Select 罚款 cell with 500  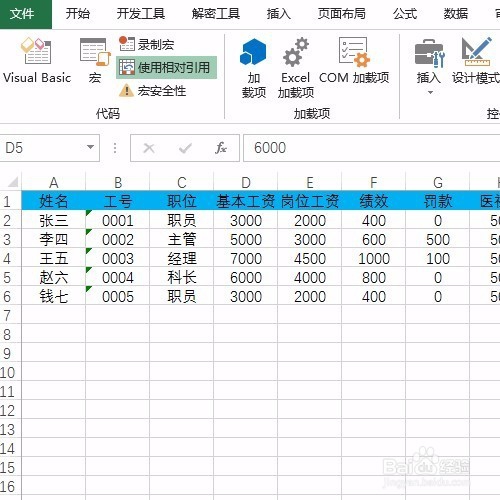[438, 239]
